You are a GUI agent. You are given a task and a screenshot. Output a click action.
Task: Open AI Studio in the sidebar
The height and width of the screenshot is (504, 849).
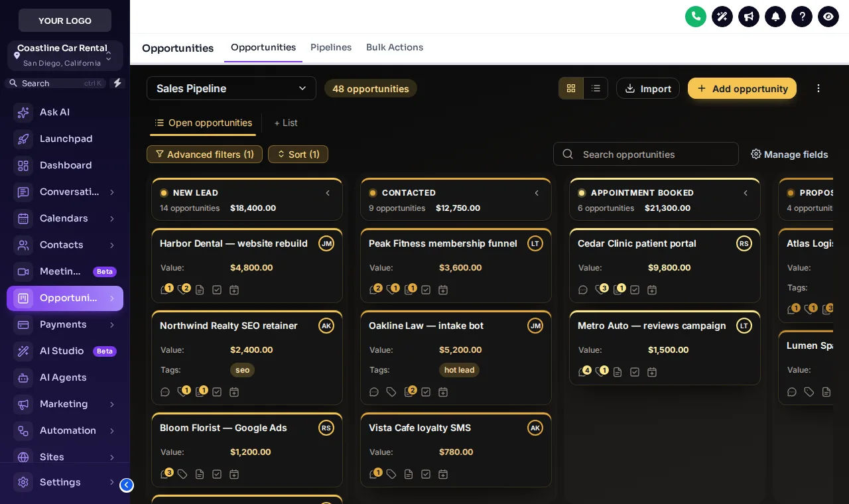pos(65,351)
